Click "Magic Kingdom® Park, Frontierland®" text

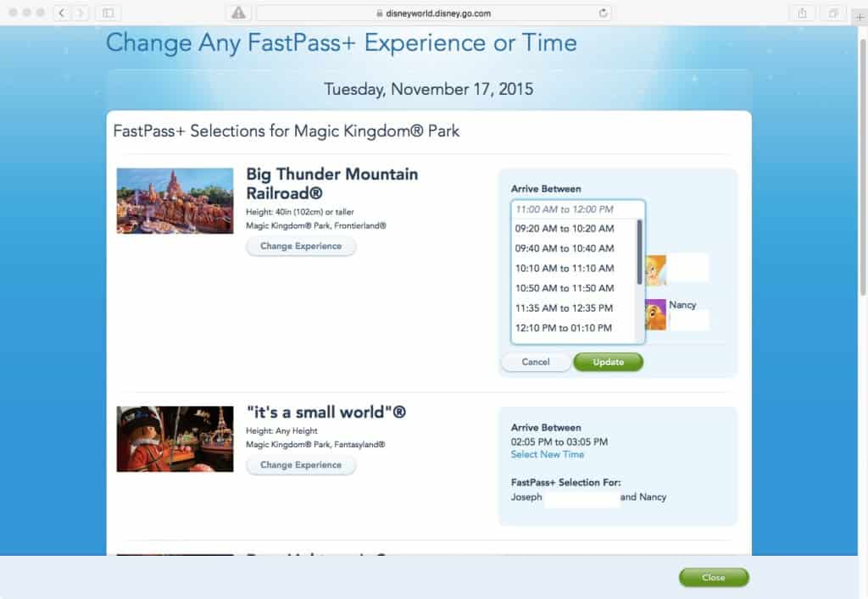[316, 225]
